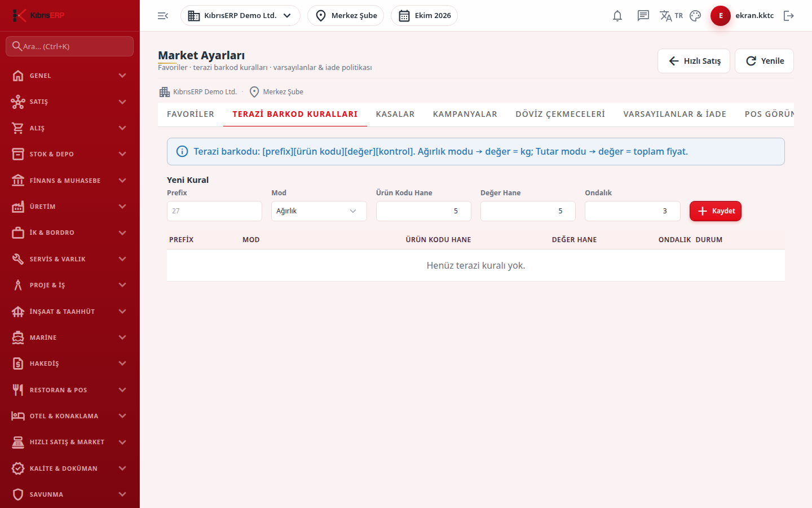The image size is (812, 508).
Task: Switch to KASALAR tab
Action: (395, 114)
